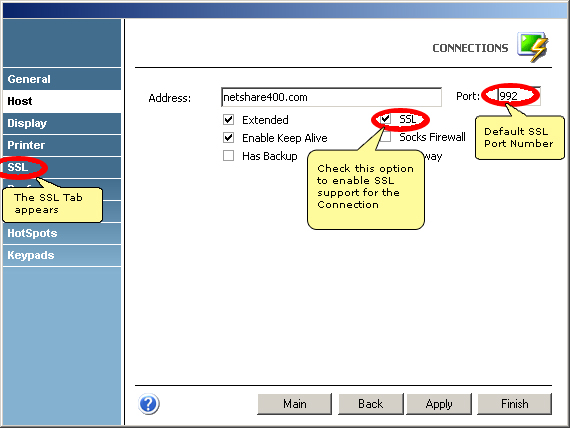
Task: Toggle the SSL checkbox
Action: [x=385, y=119]
